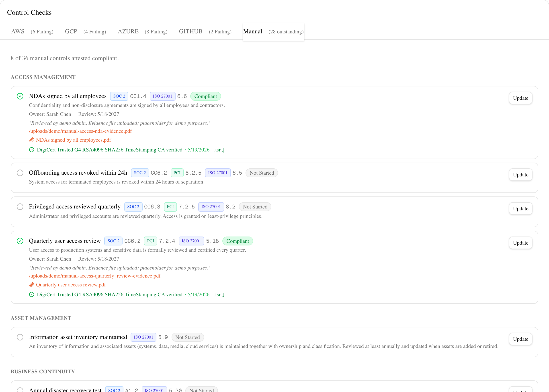Click the 'BUSINESS CONTINUITY' section heading
Screen dimensions: 549x392
(x=43, y=372)
